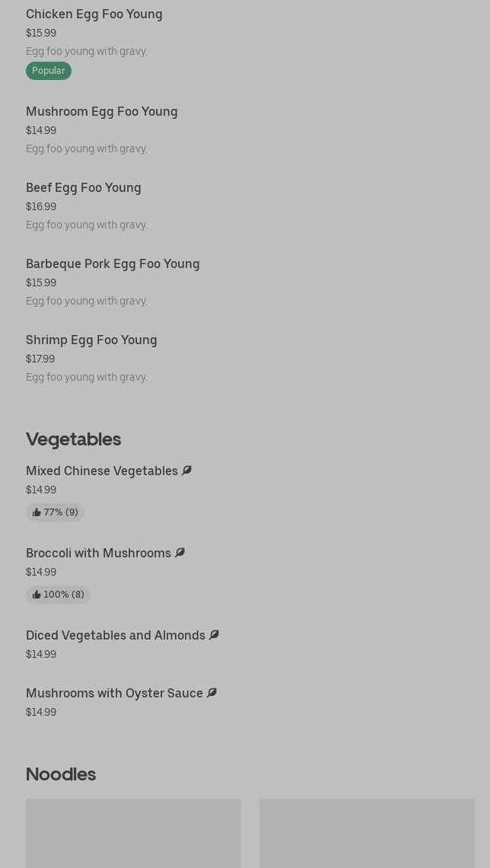Select Mushroom Egg Foo Young

(101, 111)
